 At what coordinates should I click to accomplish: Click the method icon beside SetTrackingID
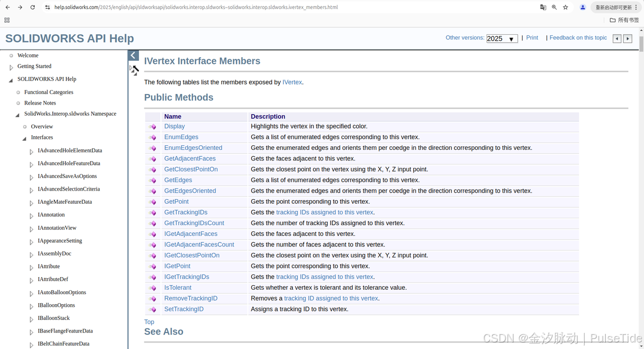tap(152, 310)
